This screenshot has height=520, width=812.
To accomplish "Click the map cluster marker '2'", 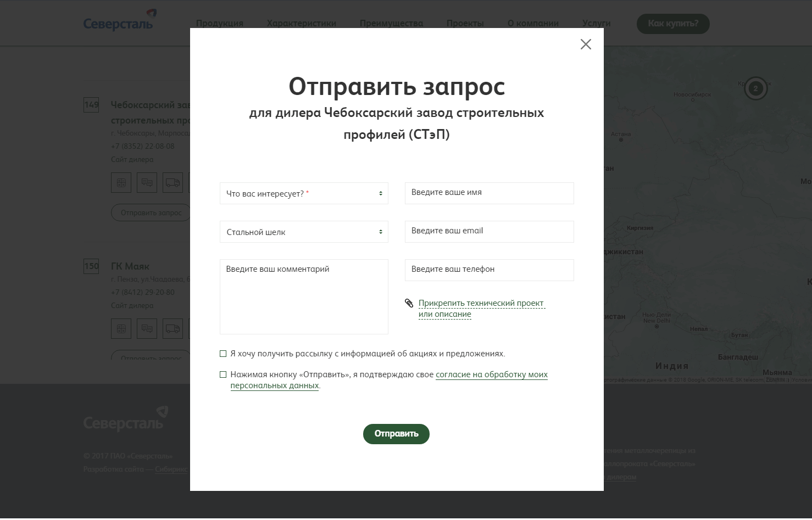I will coord(755,88).
